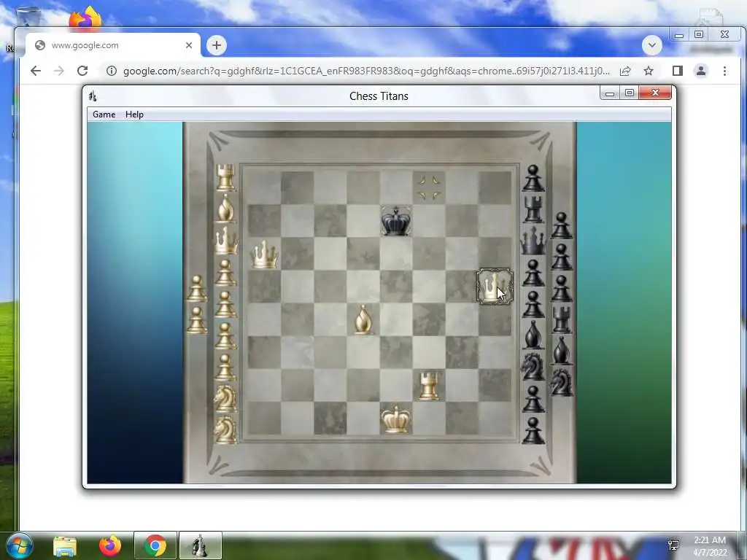Select the Firefox desktop shortcut icon

86,18
